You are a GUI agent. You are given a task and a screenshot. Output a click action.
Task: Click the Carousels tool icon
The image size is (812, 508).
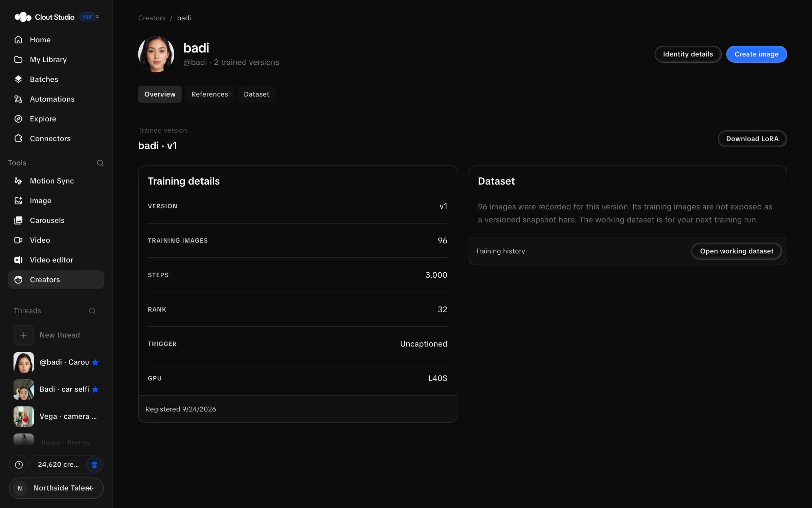point(18,220)
